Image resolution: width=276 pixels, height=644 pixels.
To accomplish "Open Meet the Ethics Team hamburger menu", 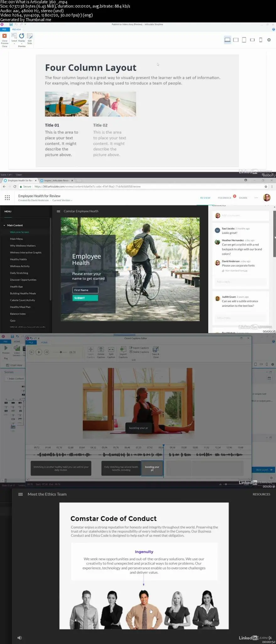I will tap(20, 494).
